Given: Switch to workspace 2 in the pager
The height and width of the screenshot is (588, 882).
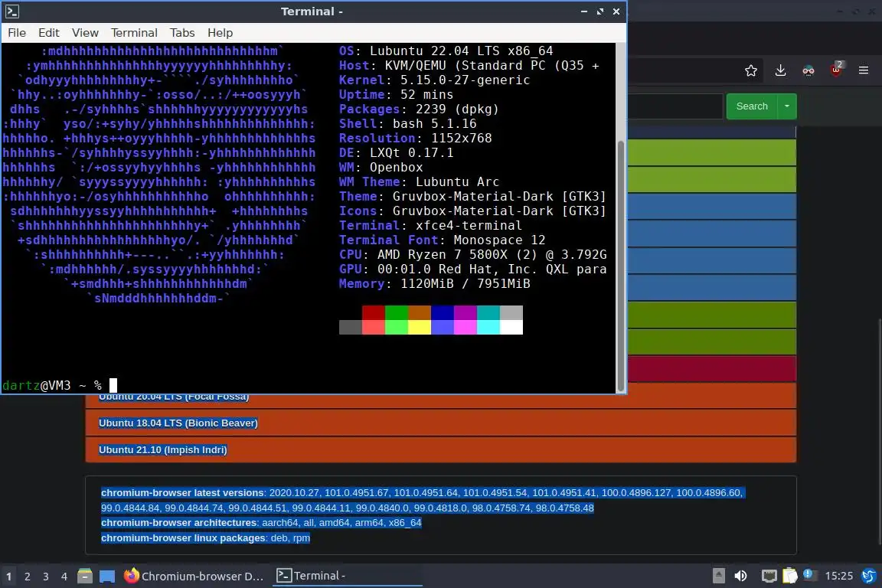Looking at the screenshot, I should click(27, 577).
